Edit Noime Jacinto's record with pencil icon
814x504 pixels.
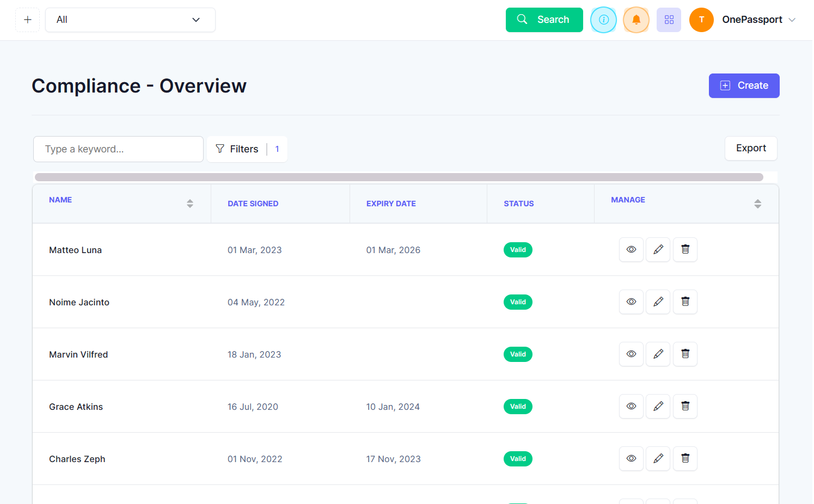(658, 302)
